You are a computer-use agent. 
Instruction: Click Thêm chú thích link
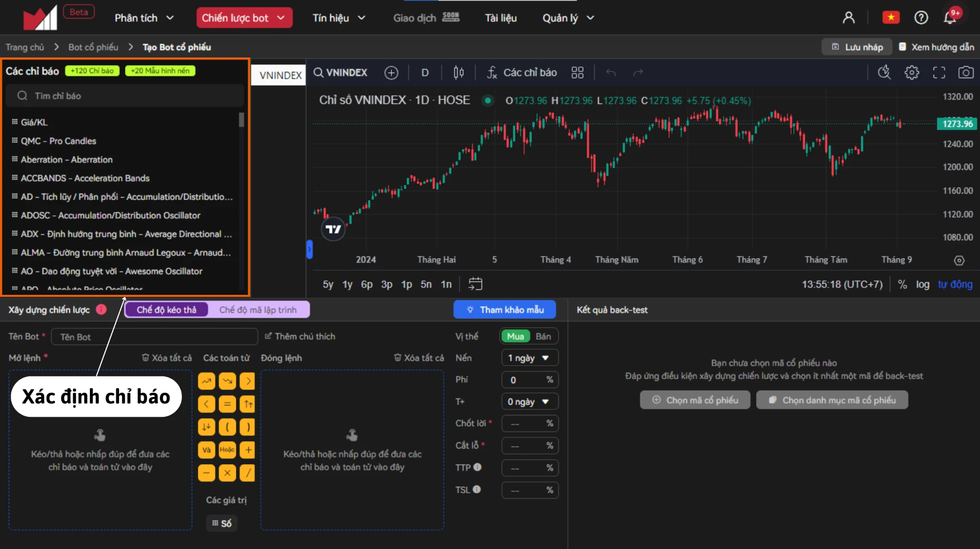300,336
